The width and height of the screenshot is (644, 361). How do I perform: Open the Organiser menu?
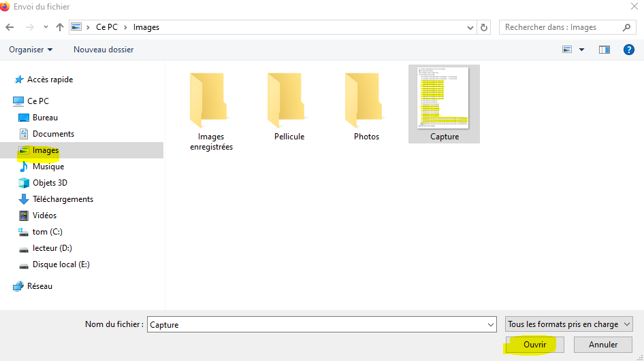tap(31, 50)
